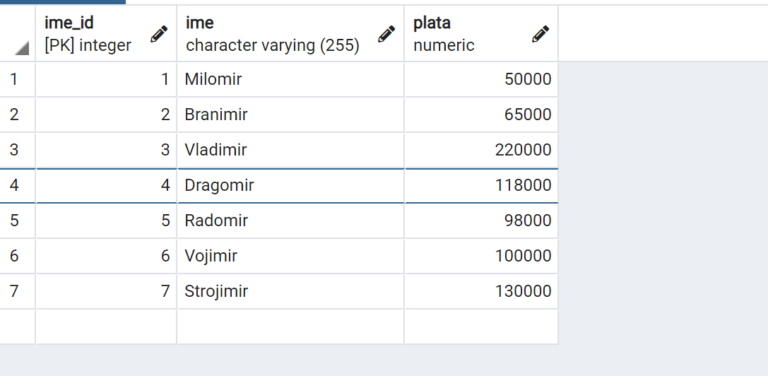Image resolution: width=768 pixels, height=376 pixels.
Task: Select the ime_id column header
Action: pyautogui.click(x=106, y=34)
